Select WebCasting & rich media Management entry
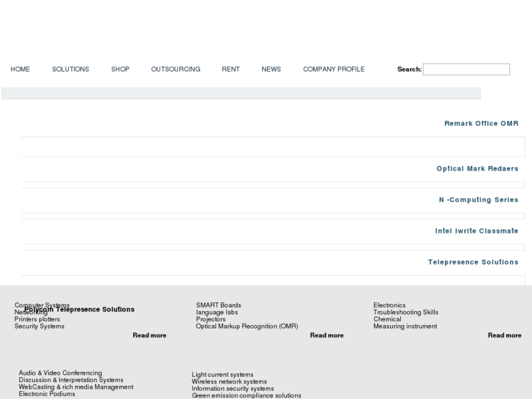Image resolution: width=532 pixels, height=399 pixels. tap(76, 387)
